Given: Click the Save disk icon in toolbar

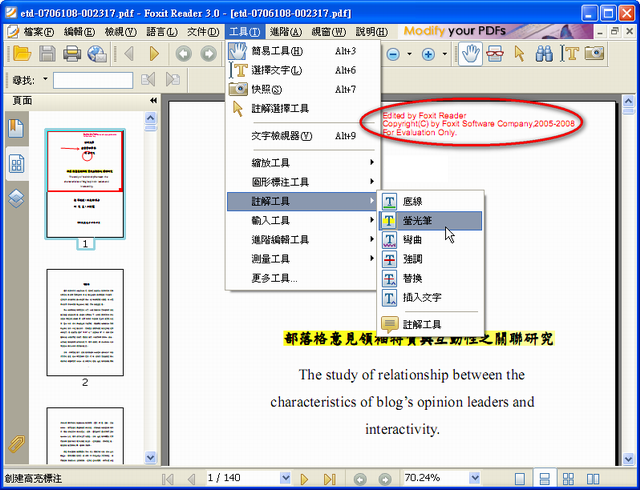Looking at the screenshot, I should pos(46,54).
